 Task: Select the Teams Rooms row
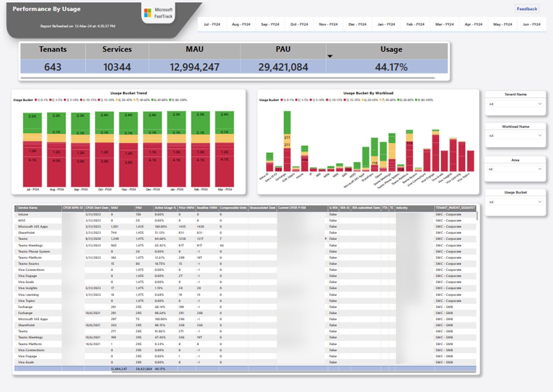click(x=245, y=264)
